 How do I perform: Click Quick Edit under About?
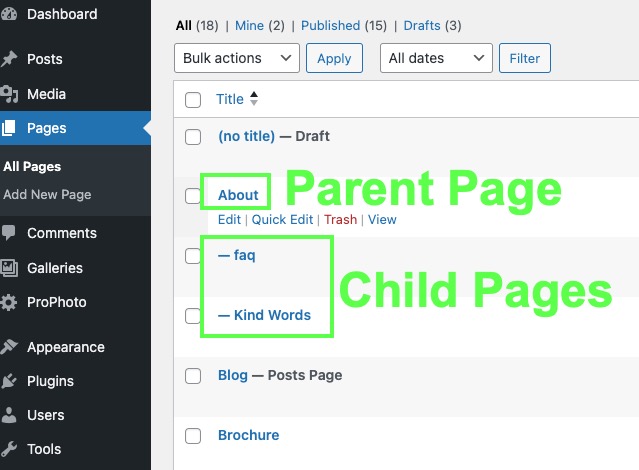point(282,220)
